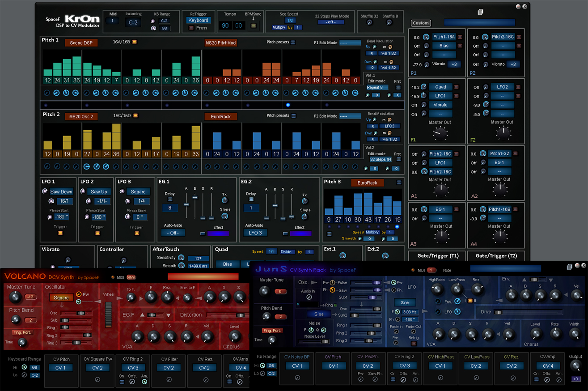Toggle CV Amp On switch in JunS
Screen dimensions: 588x391
point(536,380)
